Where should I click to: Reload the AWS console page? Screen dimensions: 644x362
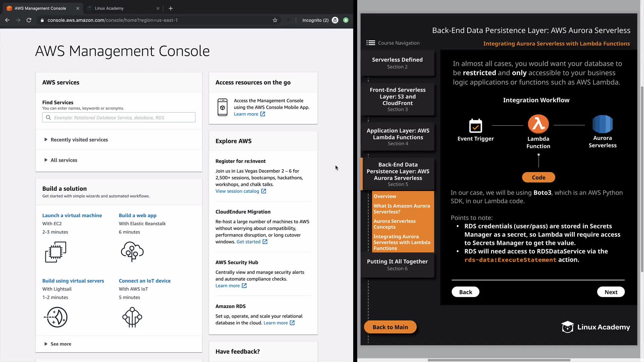click(29, 20)
